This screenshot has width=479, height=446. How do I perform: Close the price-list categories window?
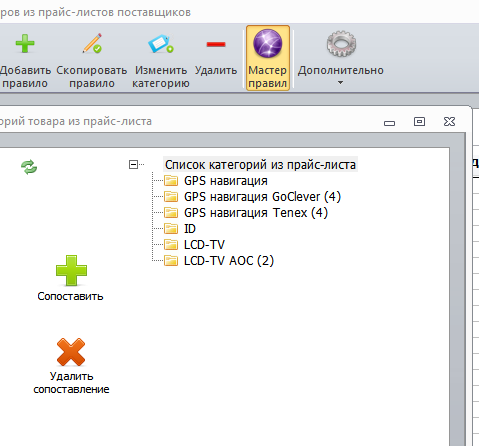pyautogui.click(x=449, y=121)
